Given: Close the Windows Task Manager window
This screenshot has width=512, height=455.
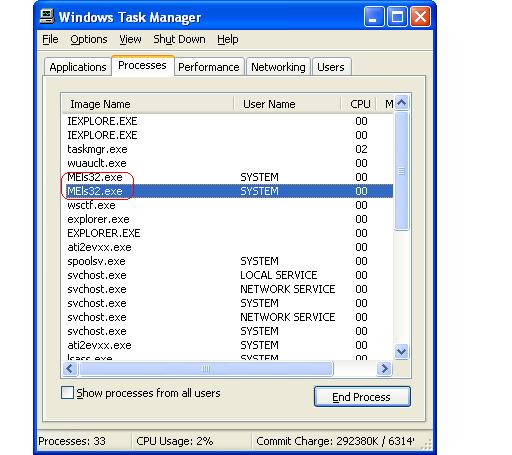Looking at the screenshot, I should (x=420, y=16).
